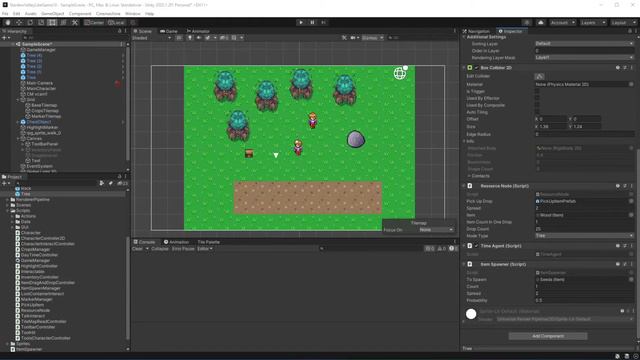The width and height of the screenshot is (640, 360).
Task: Collapse the Scripts folder in Project
Action: 8,211
